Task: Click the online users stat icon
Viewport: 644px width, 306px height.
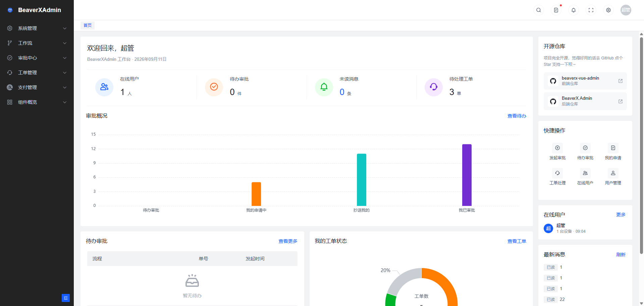Action: pos(104,87)
